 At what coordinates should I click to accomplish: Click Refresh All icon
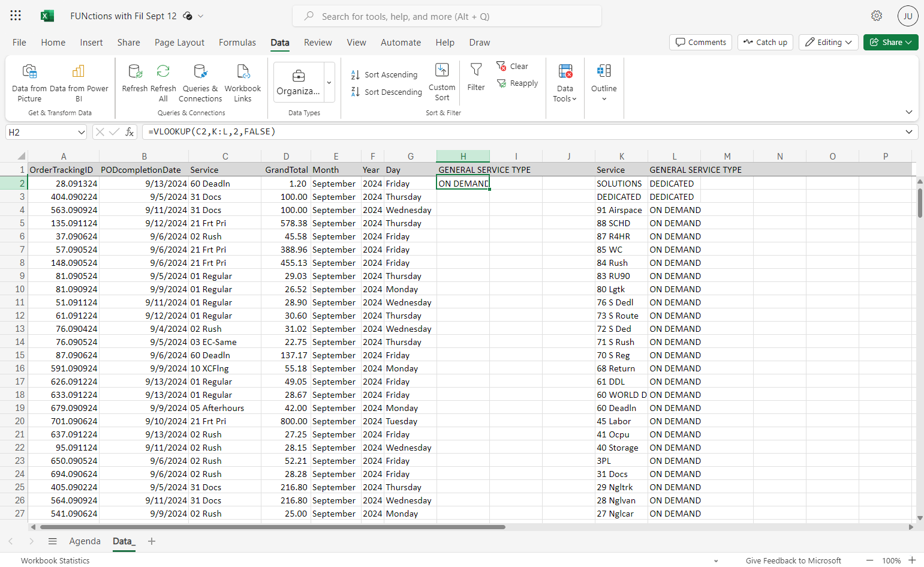coord(163,83)
